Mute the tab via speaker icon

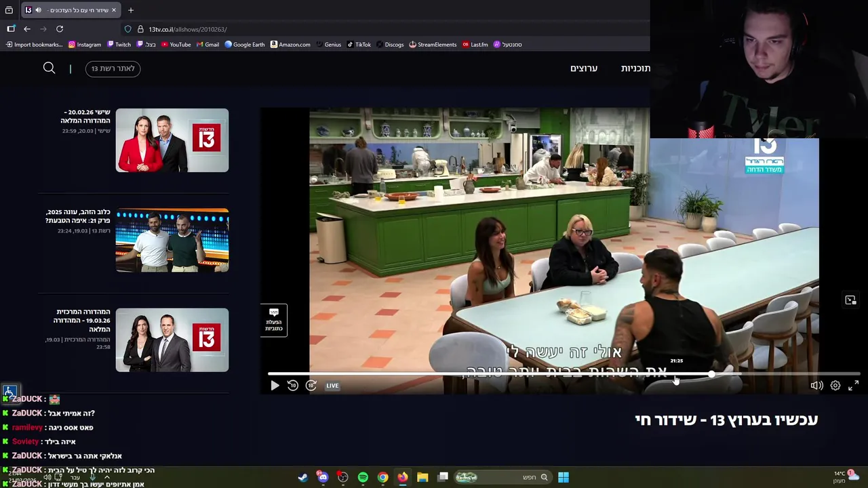click(x=38, y=10)
